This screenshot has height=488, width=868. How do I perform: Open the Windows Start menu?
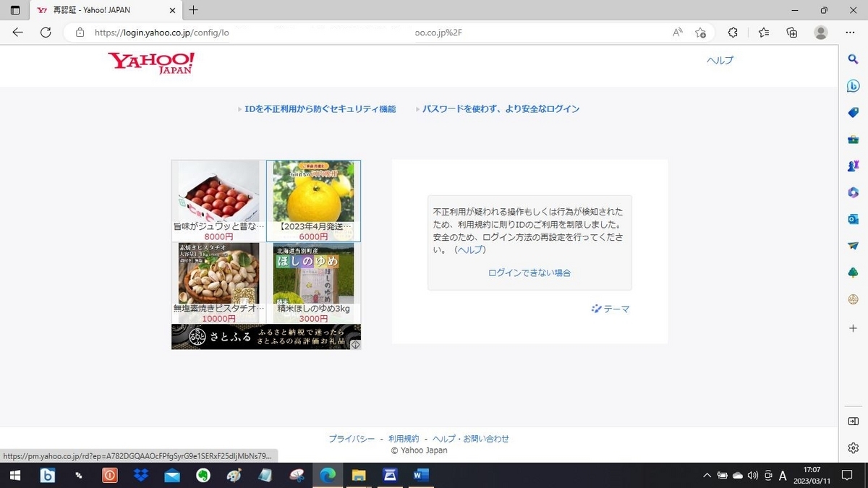click(x=14, y=475)
